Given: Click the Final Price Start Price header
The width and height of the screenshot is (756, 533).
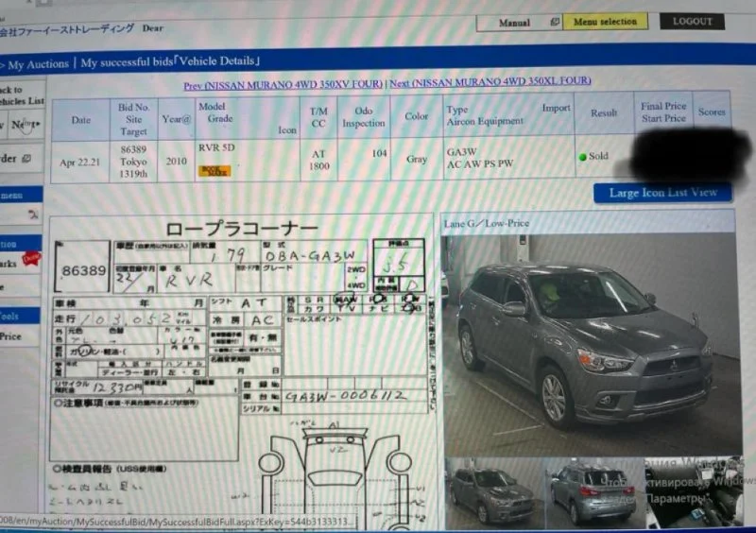Looking at the screenshot, I should point(663,112).
